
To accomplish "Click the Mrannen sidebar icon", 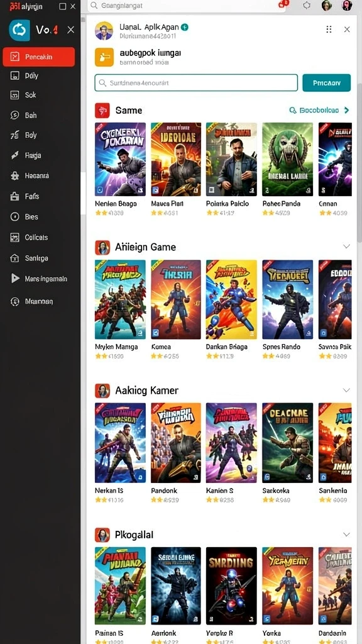I will coord(15,301).
